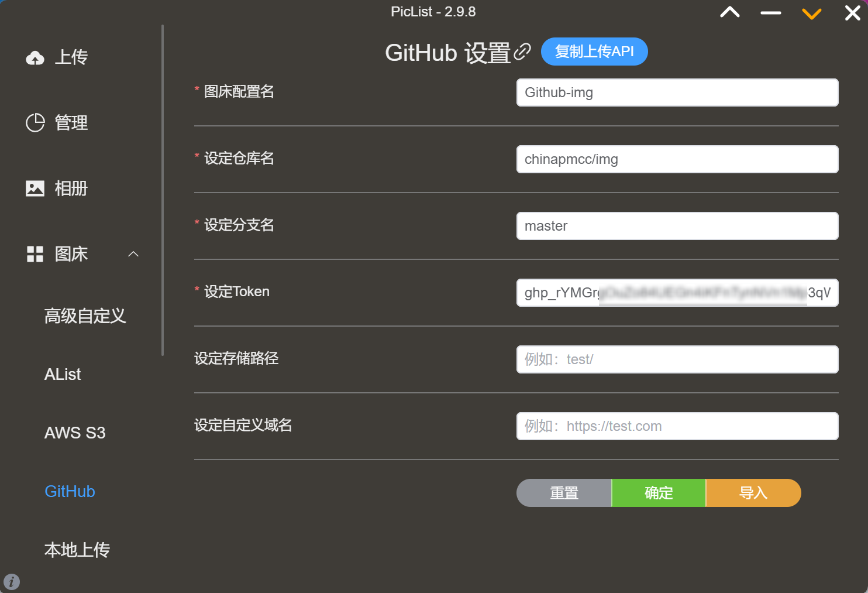Click the orange down-chevron in title bar
This screenshot has width=868, height=593.
(x=811, y=13)
